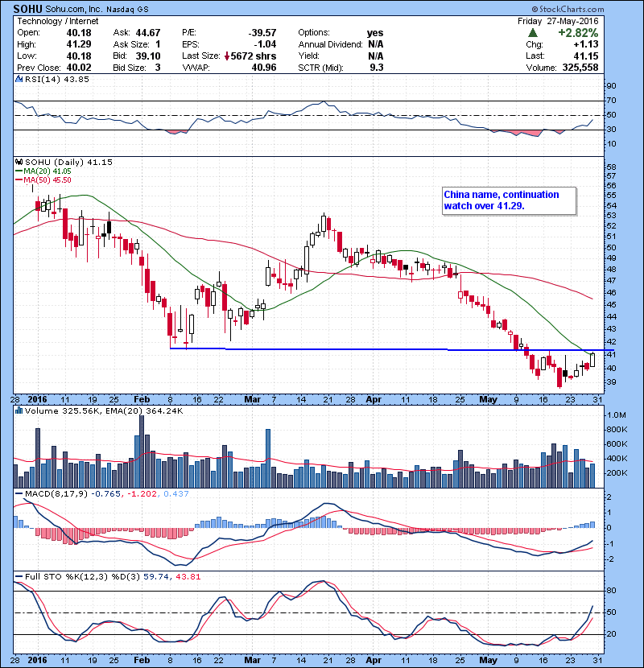Click the MA(50) 45.50 legend label
Viewport: 644px width, 668px height.
47,180
